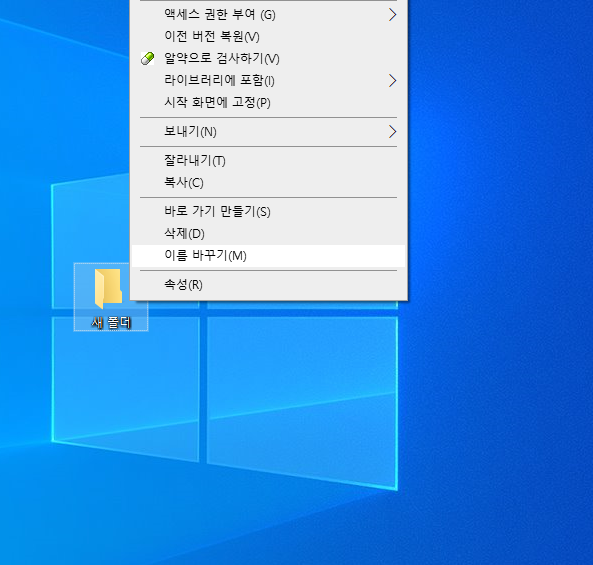Delete folder with 삭제(D)

(x=269, y=233)
